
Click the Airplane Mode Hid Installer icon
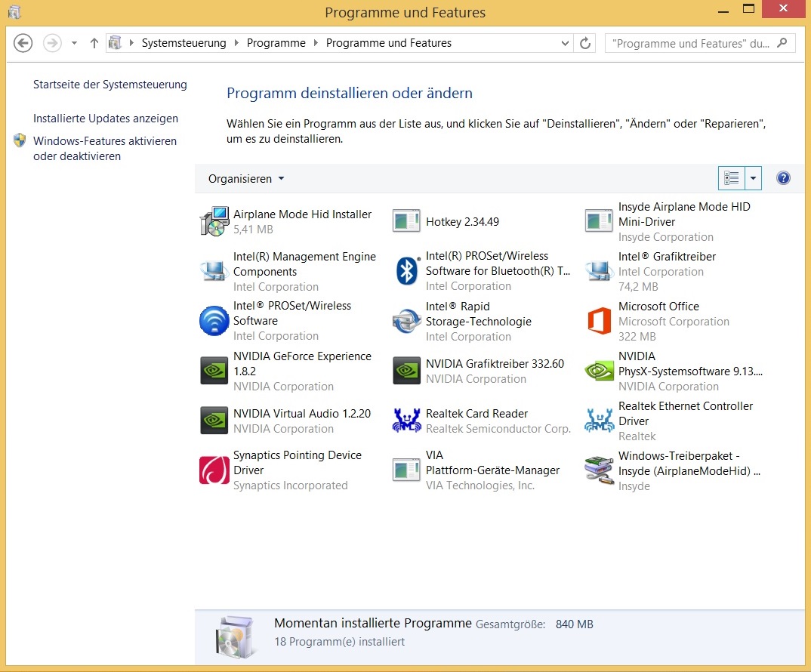click(x=214, y=221)
